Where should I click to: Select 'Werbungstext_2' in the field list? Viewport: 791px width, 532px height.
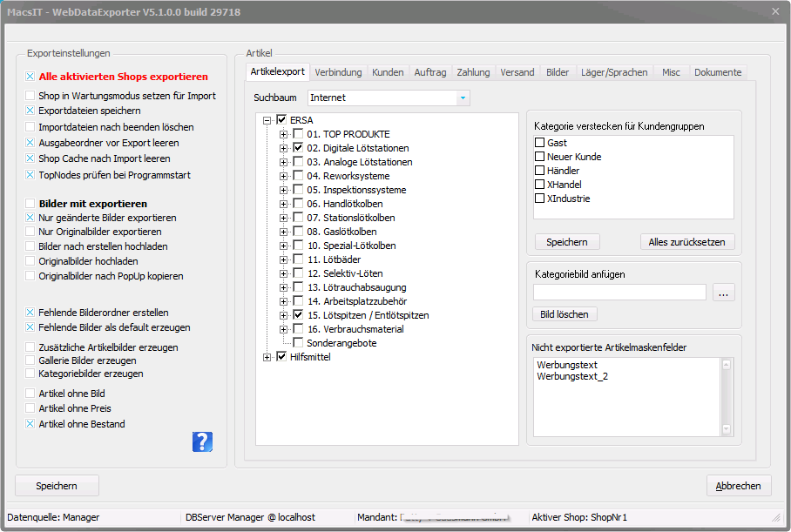(x=572, y=376)
